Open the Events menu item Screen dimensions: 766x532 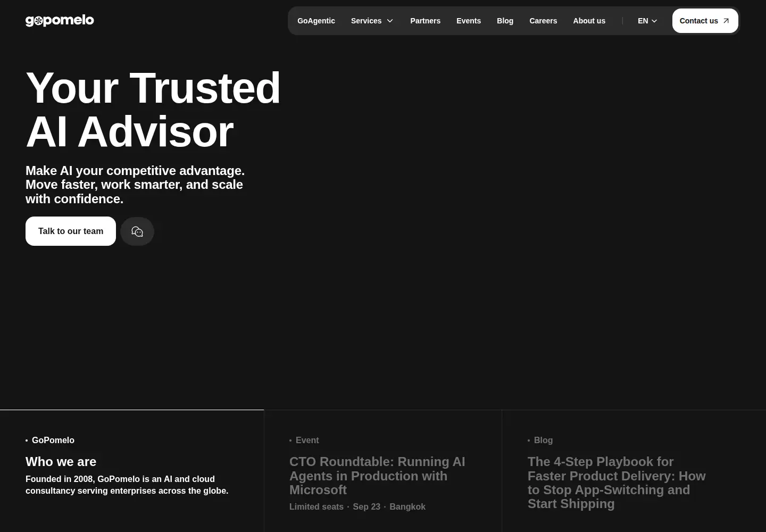469,21
